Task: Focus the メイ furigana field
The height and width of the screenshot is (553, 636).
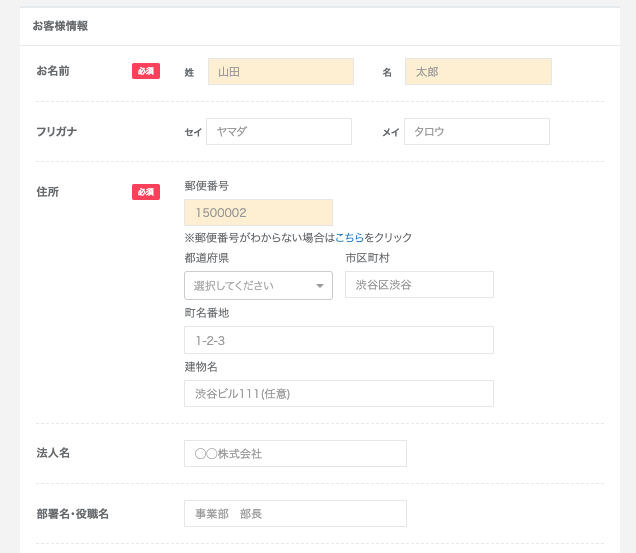Action: point(477,131)
